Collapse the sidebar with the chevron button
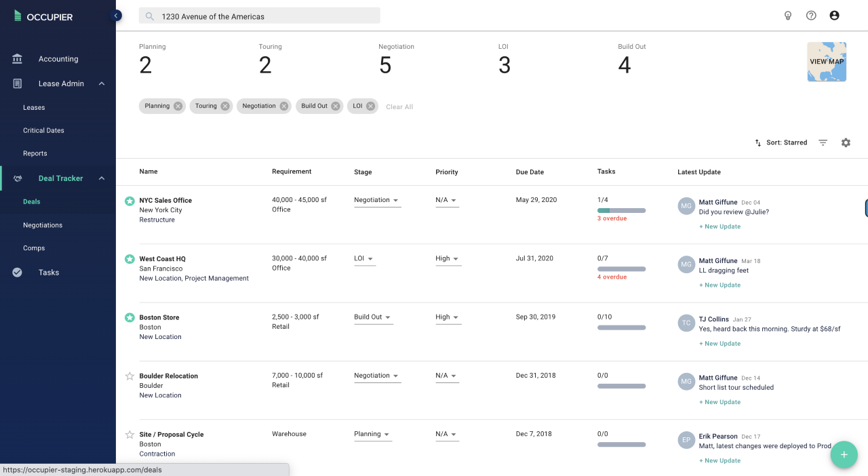This screenshot has width=868, height=476. click(x=116, y=16)
